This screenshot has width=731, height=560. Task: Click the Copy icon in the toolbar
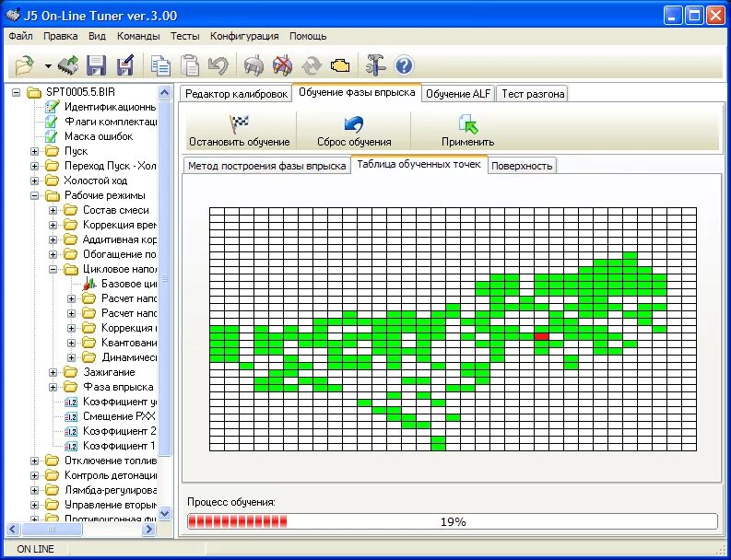tap(160, 65)
